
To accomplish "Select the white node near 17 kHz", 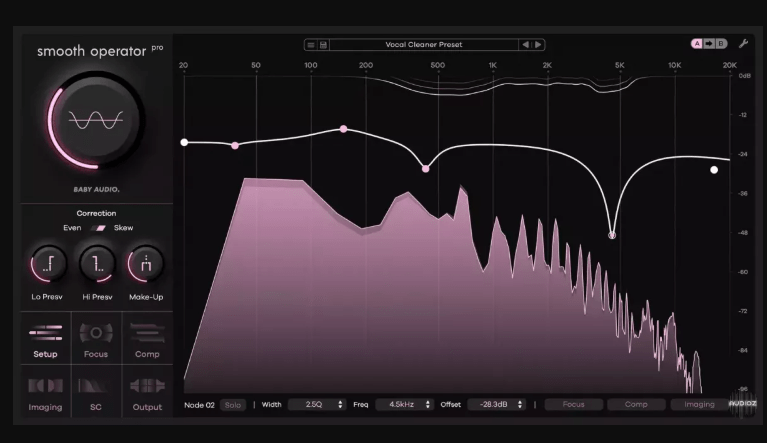I will pos(714,170).
